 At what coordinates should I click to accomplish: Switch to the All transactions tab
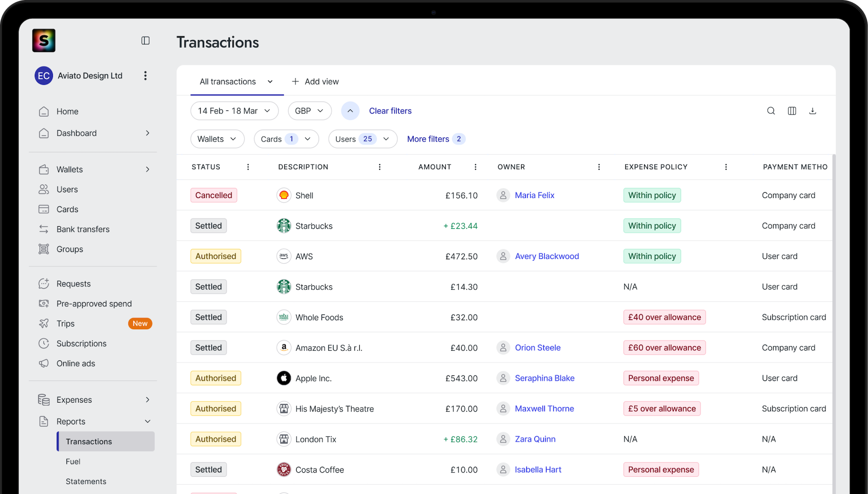228,81
